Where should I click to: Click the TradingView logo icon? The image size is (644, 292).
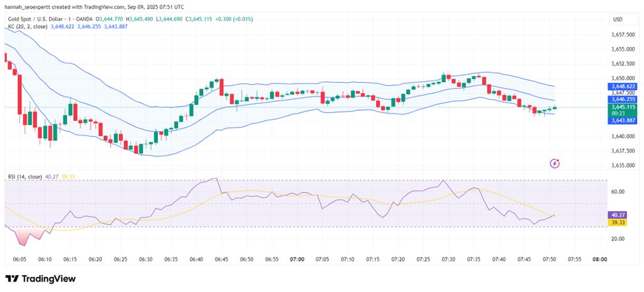[12, 279]
